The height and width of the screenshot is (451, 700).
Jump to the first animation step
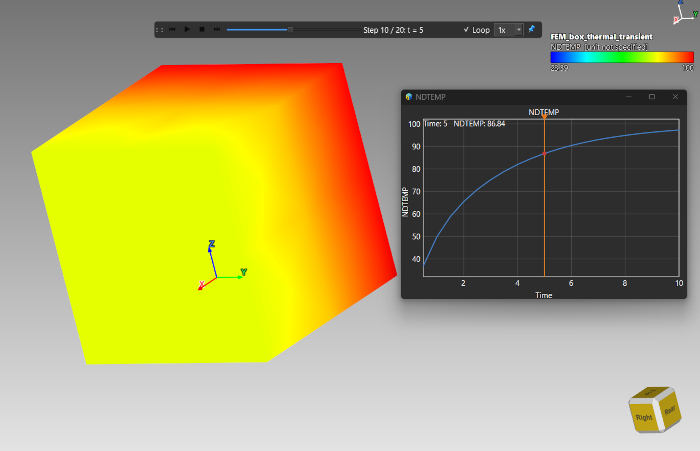172,29
